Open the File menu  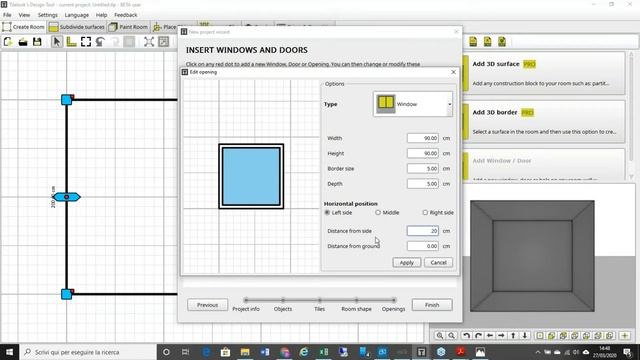click(7, 15)
